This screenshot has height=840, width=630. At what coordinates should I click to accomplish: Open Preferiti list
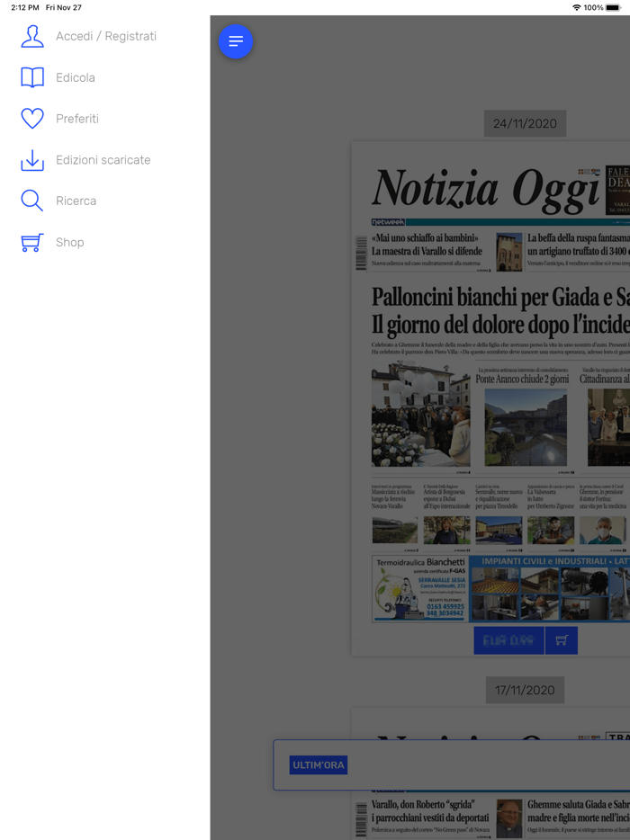click(77, 119)
